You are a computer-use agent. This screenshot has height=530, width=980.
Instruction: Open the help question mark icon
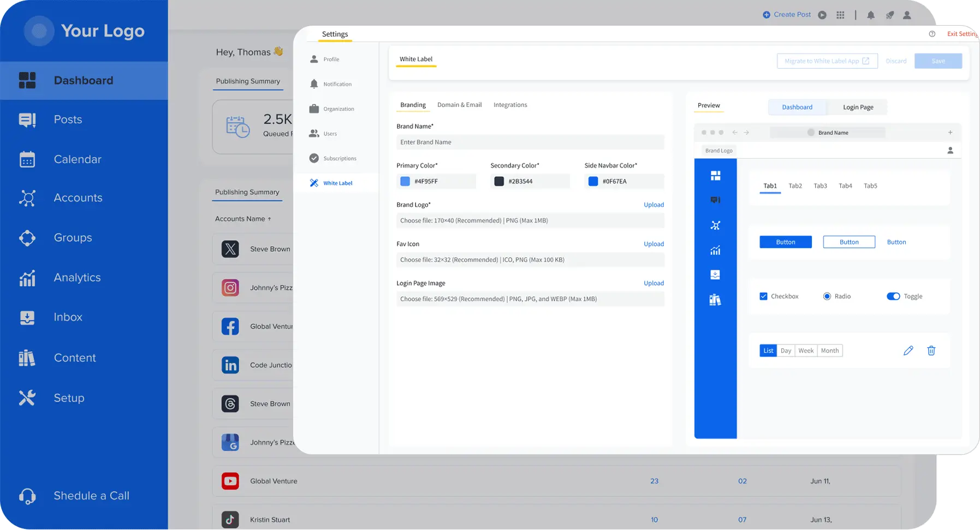932,34
